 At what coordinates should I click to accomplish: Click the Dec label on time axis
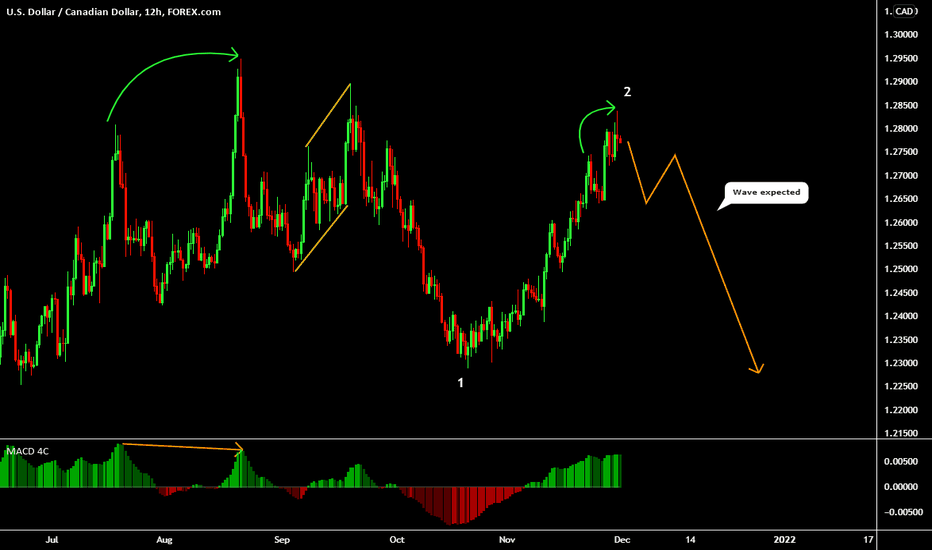coord(622,540)
